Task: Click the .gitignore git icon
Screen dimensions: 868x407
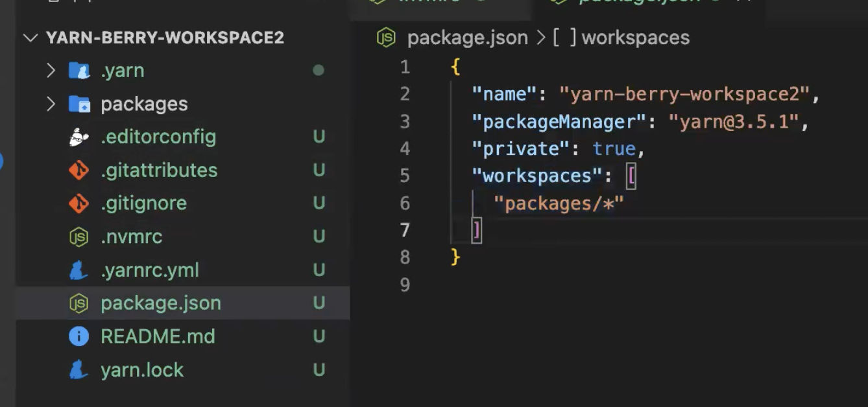Action: pos(79,203)
